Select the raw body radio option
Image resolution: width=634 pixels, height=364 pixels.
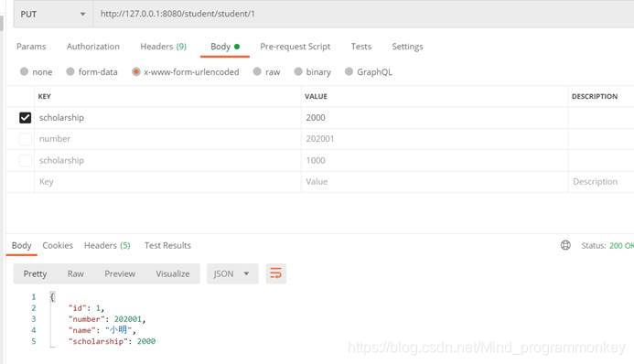257,71
